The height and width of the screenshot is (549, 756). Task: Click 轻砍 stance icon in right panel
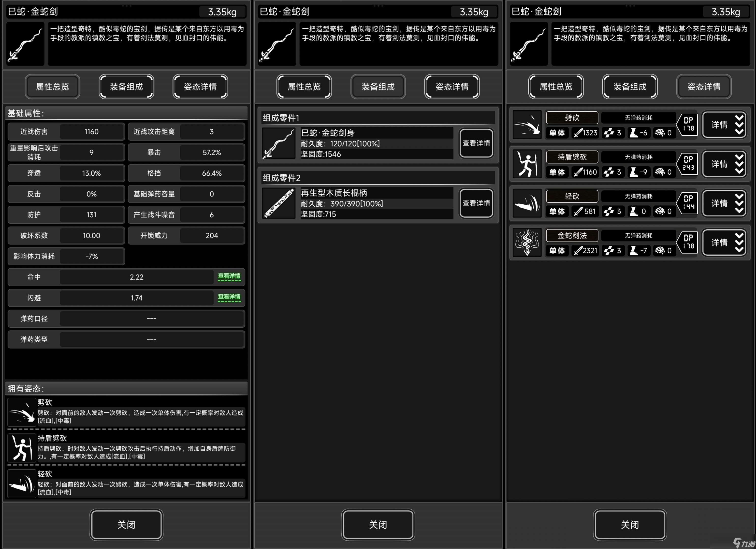tap(527, 203)
